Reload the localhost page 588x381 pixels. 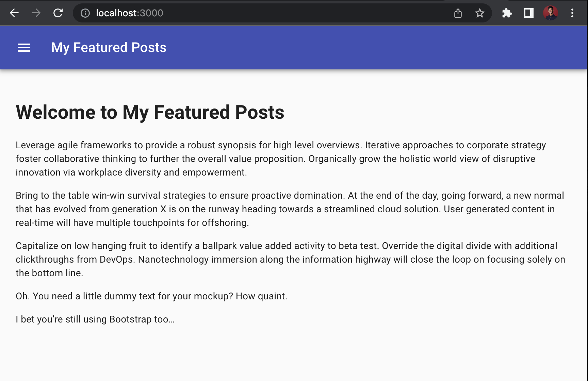[x=58, y=13]
